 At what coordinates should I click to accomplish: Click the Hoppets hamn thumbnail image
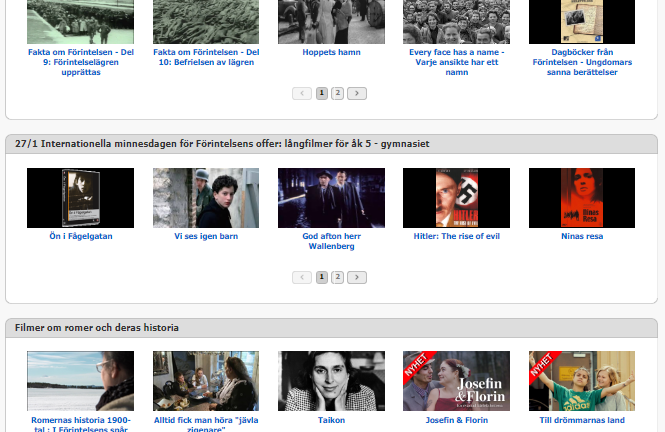point(331,22)
